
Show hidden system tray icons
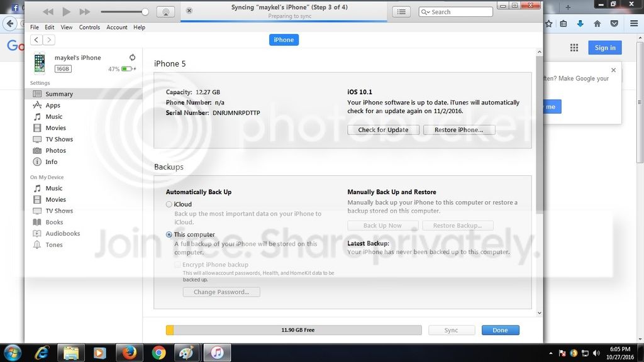551,353
